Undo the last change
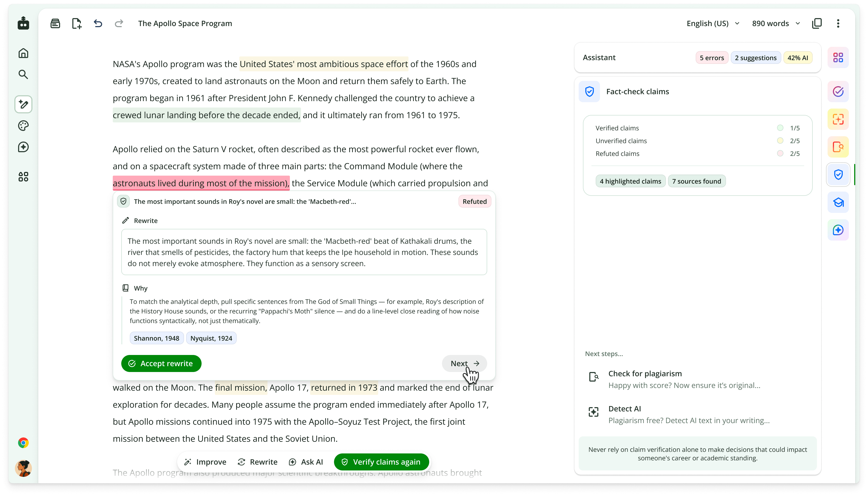868x496 pixels. click(98, 23)
